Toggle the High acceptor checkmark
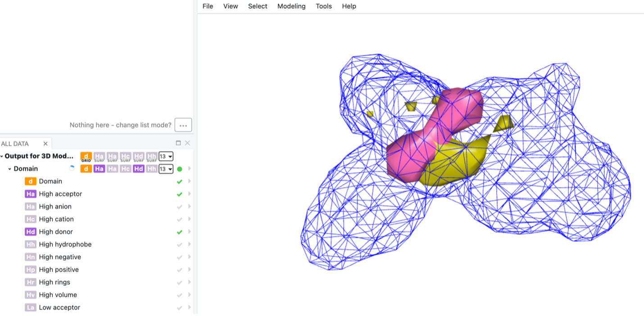Image resolution: width=644 pixels, height=316 pixels. point(179,194)
